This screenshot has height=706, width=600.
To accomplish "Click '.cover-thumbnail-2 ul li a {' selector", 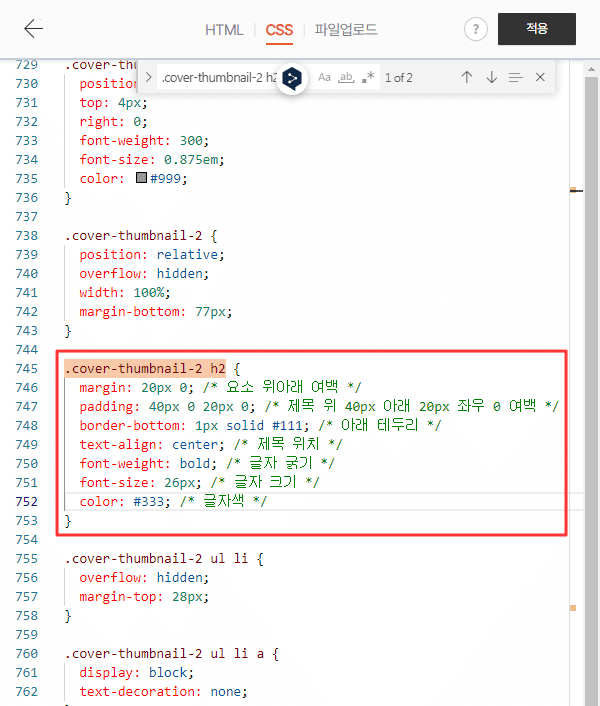I will click(171, 654).
